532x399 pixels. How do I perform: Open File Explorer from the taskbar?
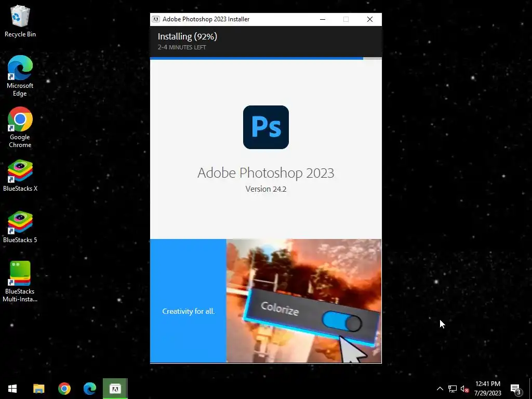(x=38, y=389)
